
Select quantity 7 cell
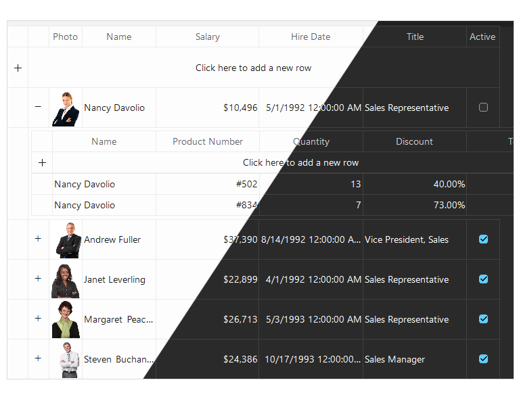click(x=311, y=205)
